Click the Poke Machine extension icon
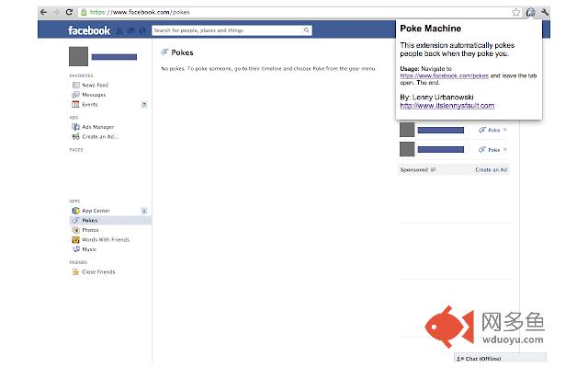588x368 pixels. tap(530, 12)
